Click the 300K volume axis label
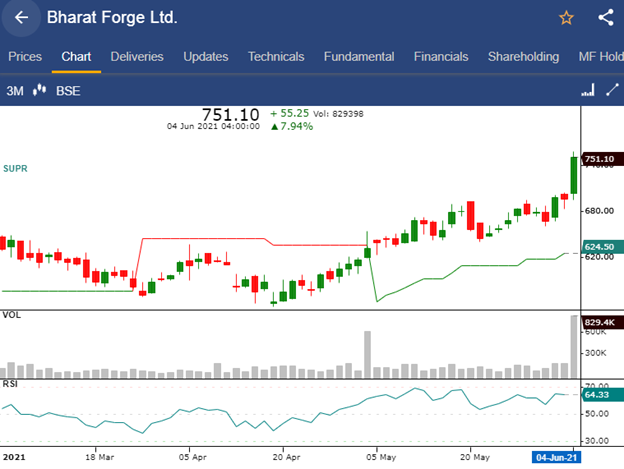 pos(596,353)
